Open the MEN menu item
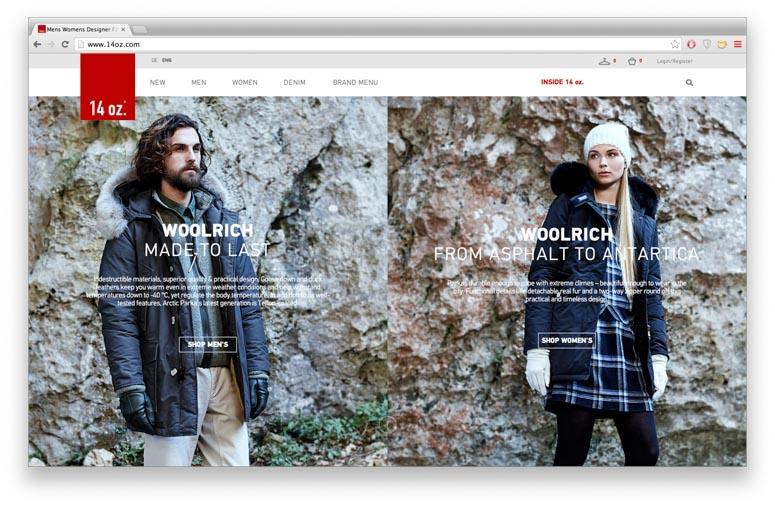The image size is (775, 506). point(199,83)
